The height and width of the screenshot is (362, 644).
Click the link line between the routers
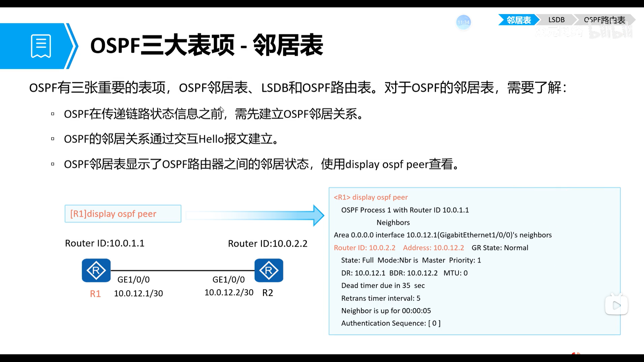(x=182, y=270)
